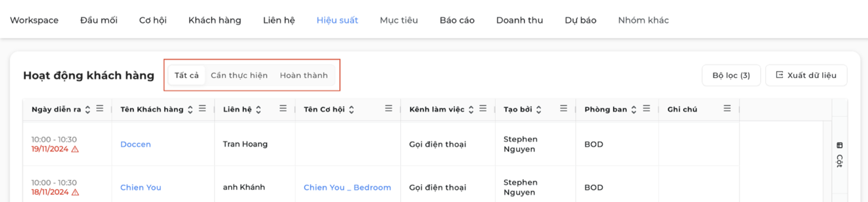
Task: Switch to Khách hàng in the navigation
Action: pyautogui.click(x=215, y=20)
